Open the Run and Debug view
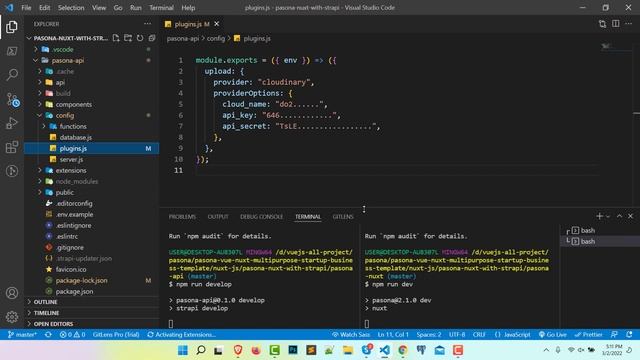This screenshot has height=360, width=640. click(x=12, y=123)
